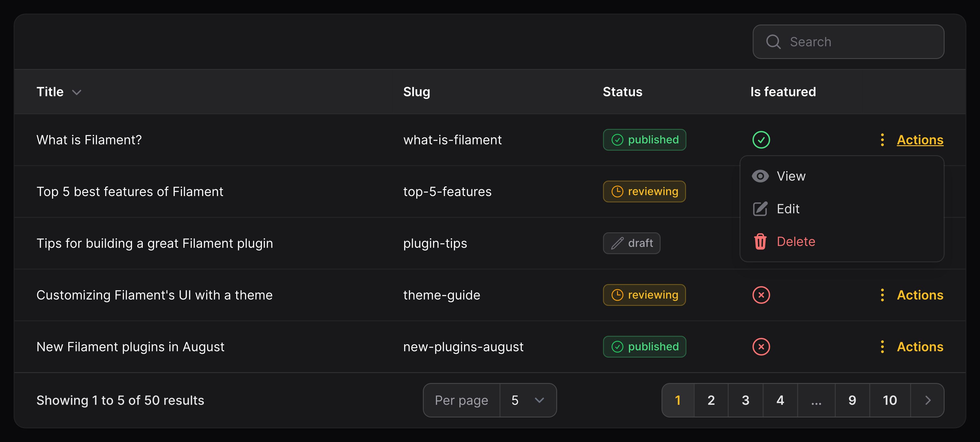
Task: Go to page 3 in pagination
Action: 745,400
